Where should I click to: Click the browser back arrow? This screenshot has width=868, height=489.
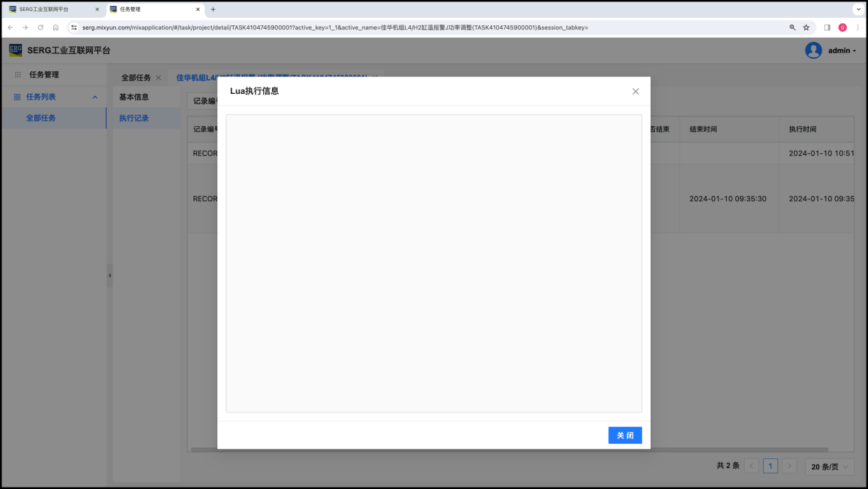[x=10, y=27]
